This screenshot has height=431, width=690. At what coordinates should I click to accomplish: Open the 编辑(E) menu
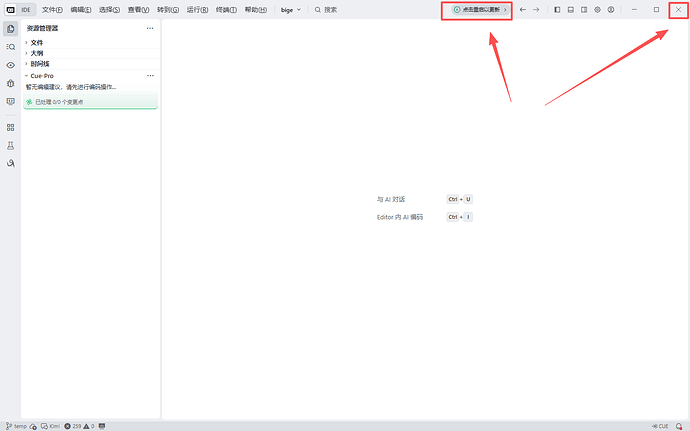81,10
